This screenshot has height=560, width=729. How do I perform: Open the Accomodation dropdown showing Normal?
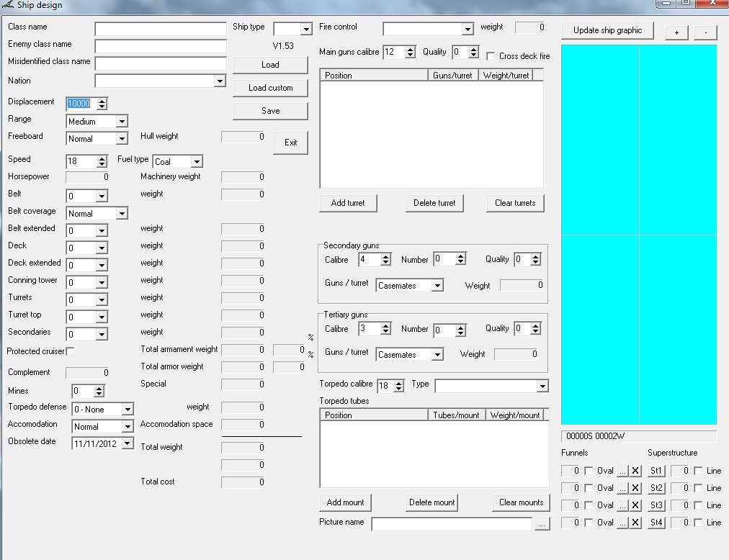(128, 427)
